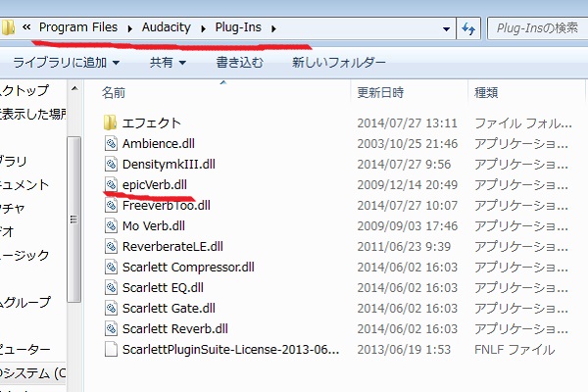
Task: Select the Scarlett Compressor.dll file name
Action: [188, 268]
